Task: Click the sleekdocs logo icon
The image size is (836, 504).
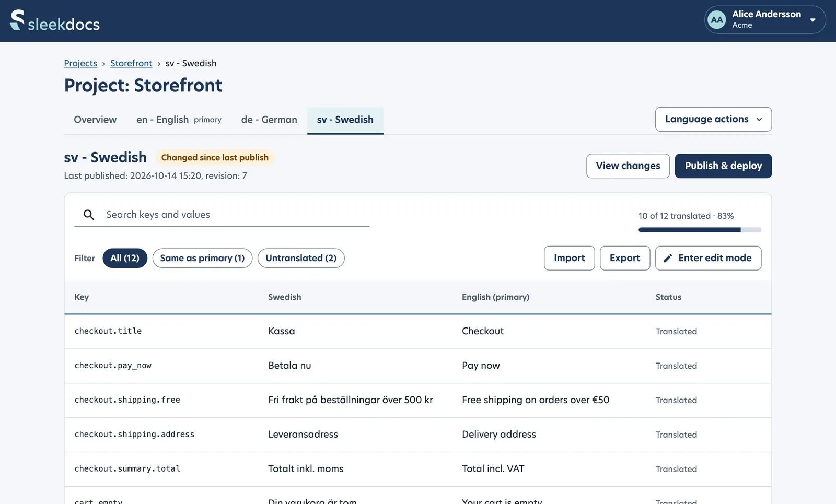Action: [17, 20]
